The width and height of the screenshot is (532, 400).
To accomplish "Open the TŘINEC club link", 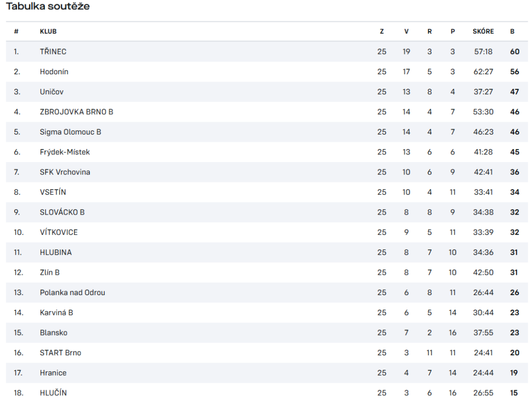I will [x=53, y=51].
